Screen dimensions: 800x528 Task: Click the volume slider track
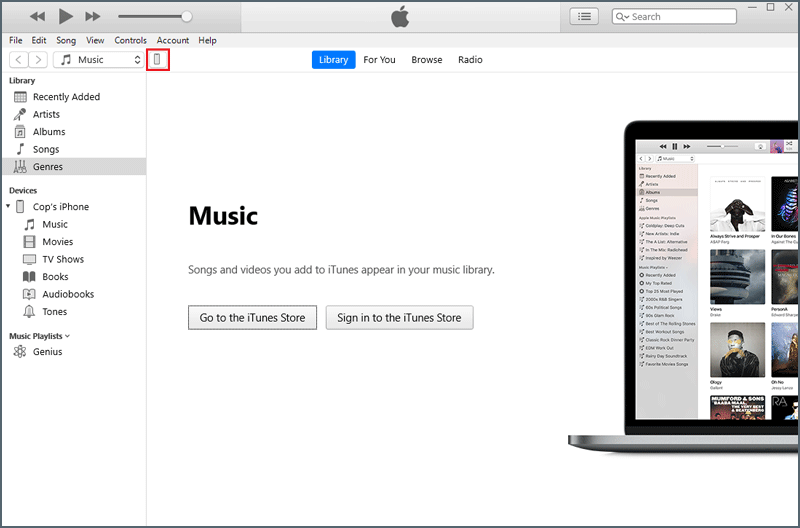(151, 16)
